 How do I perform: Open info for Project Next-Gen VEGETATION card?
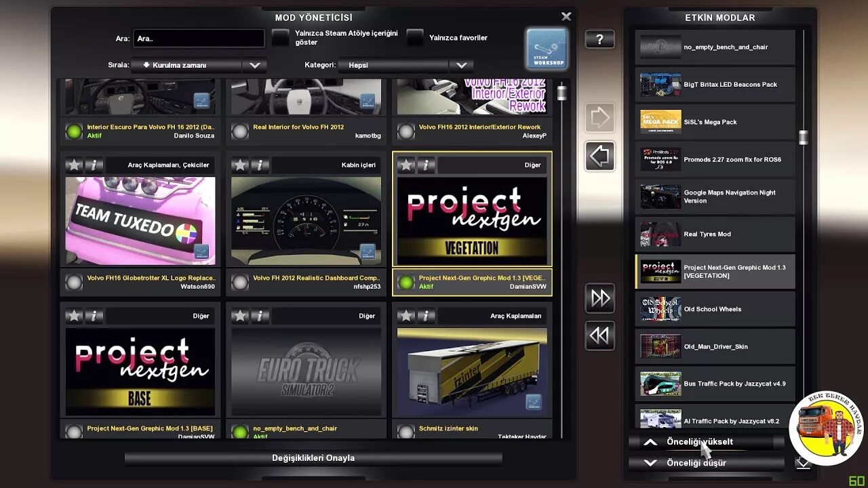426,165
